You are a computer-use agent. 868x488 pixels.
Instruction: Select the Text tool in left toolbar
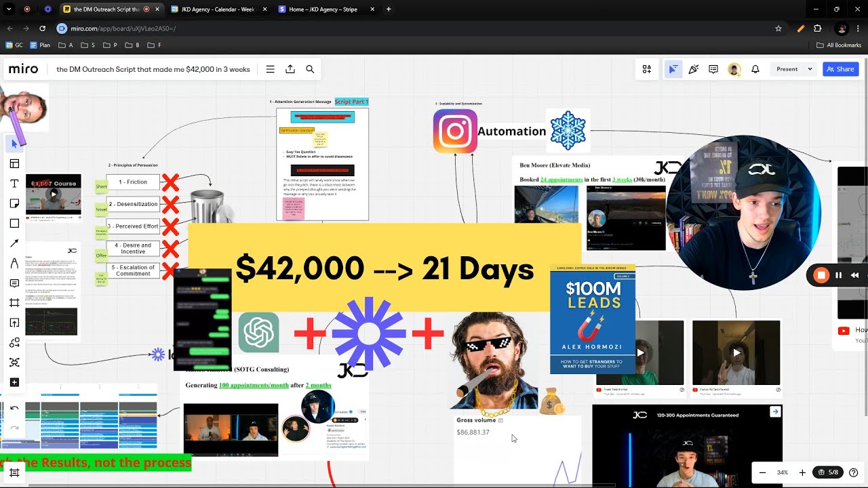(x=14, y=184)
